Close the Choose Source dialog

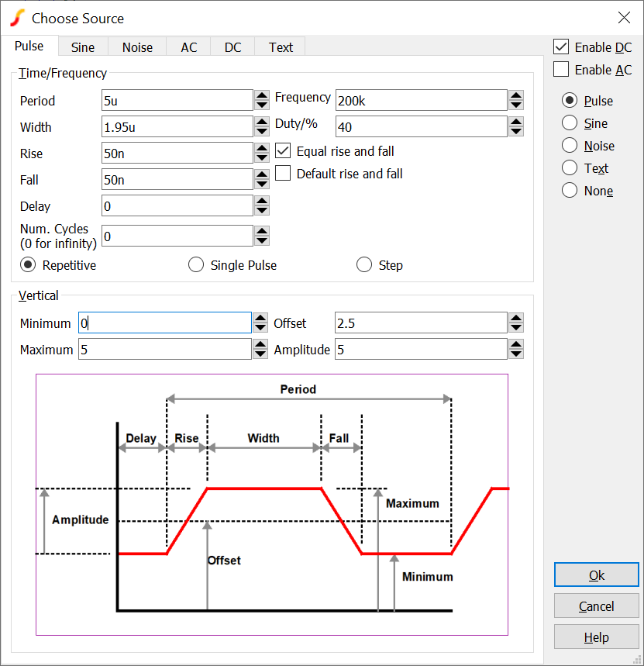[623, 18]
